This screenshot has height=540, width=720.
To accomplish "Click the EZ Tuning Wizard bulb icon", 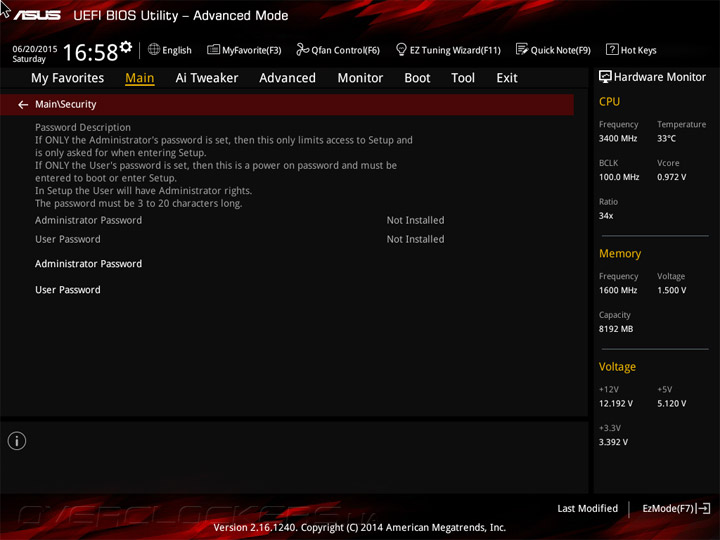I will coord(401,49).
